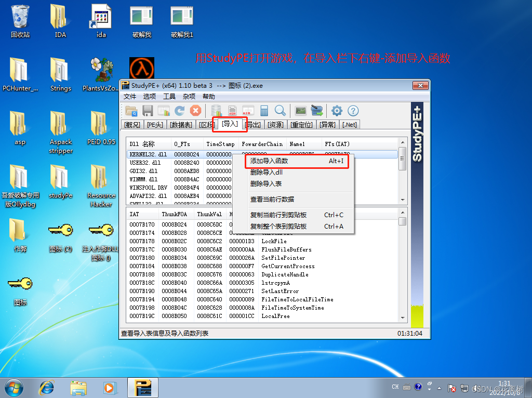Open the 帮助 menu
This screenshot has height=398, width=532.
tap(209, 96)
